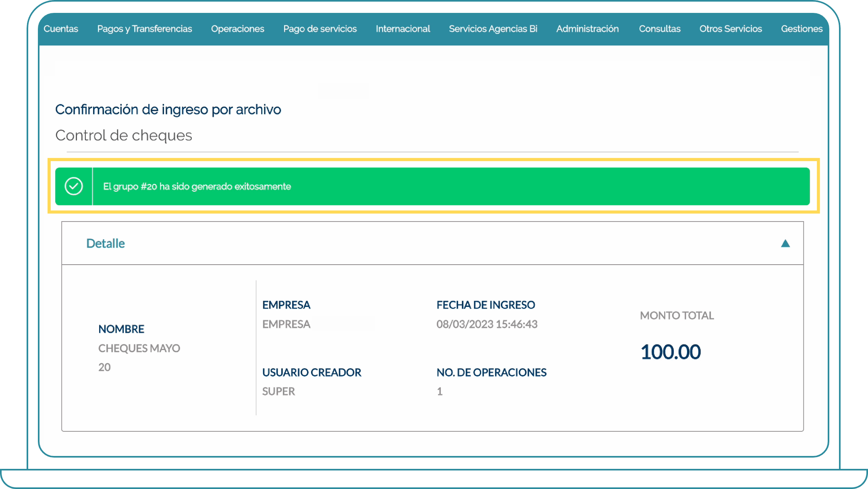Click the success checkmark icon

coord(74,186)
